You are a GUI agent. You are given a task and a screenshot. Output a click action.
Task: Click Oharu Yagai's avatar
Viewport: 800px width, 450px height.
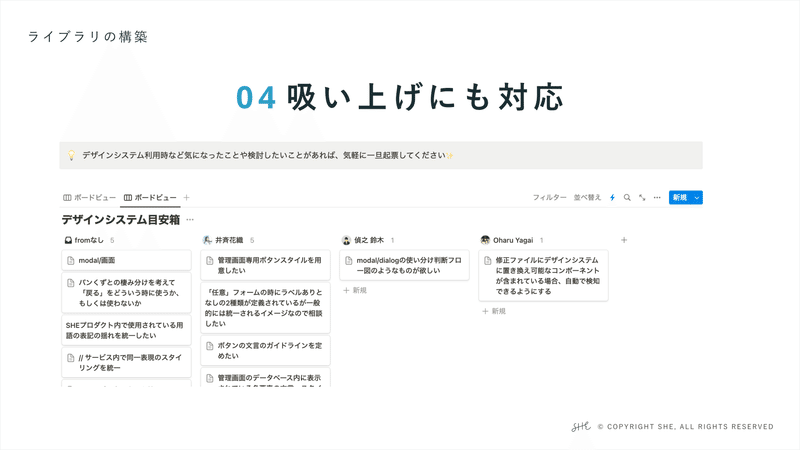click(x=485, y=240)
